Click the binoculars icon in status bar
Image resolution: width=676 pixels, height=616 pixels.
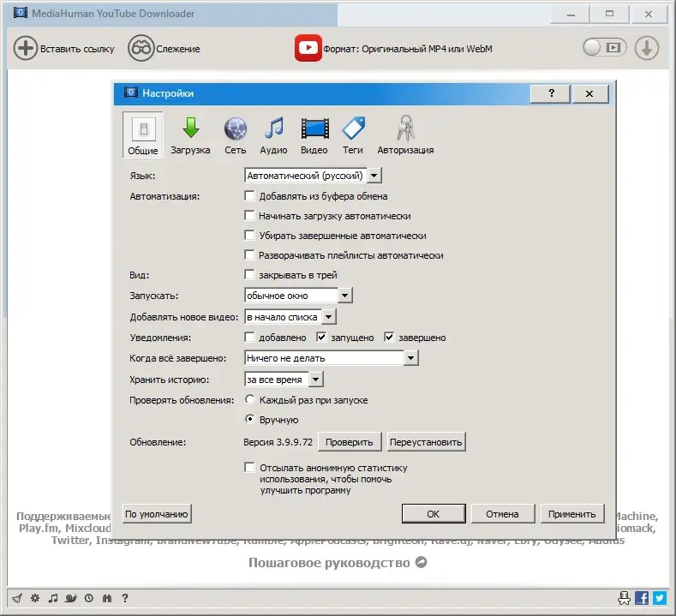tap(107, 598)
